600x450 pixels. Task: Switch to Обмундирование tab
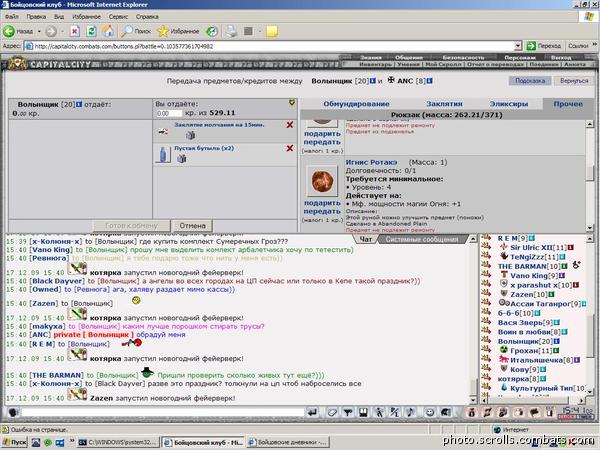[356, 104]
